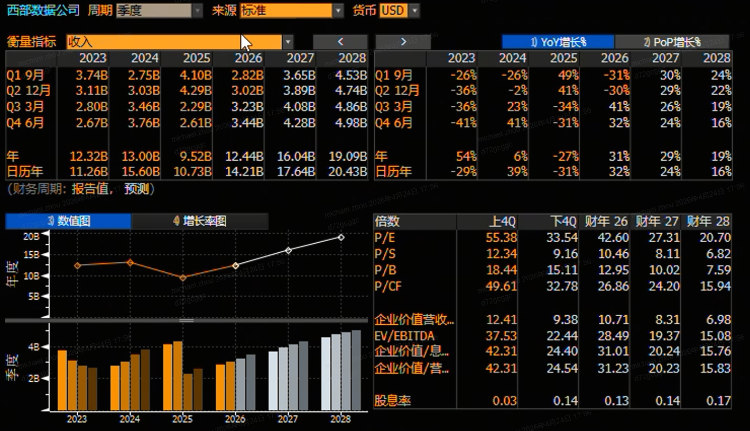The height and width of the screenshot is (431, 750).
Task: Select the 增长率图 growth chart tab
Action: coord(199,220)
